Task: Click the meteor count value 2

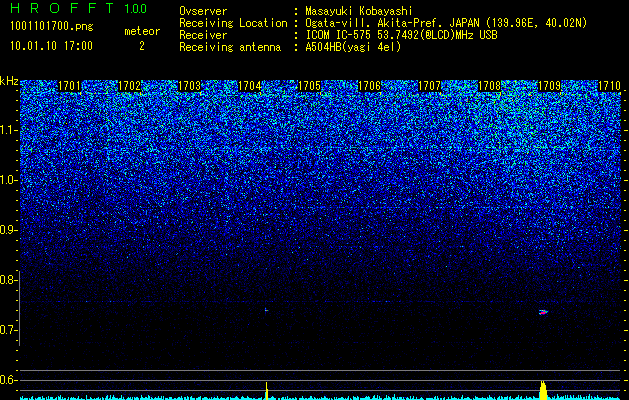Action: (142, 46)
